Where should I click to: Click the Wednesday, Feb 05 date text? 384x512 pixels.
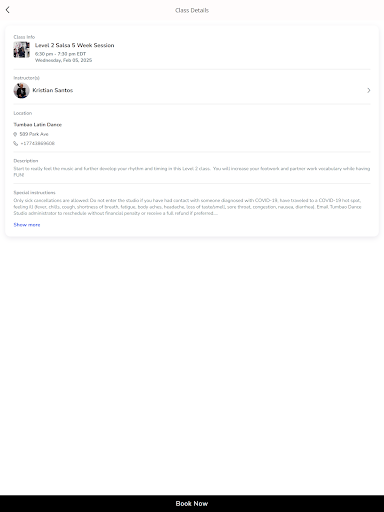pos(64,60)
